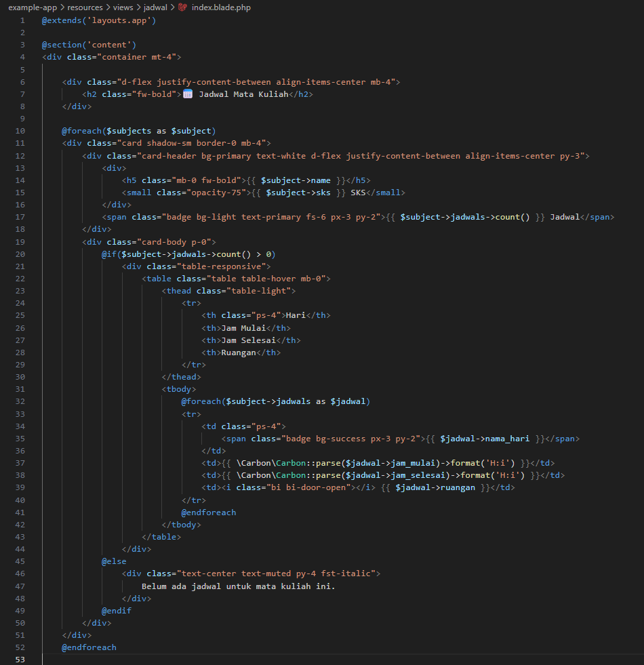This screenshot has width=644, height=665.
Task: Click the $subject->name expression
Action: [296, 180]
